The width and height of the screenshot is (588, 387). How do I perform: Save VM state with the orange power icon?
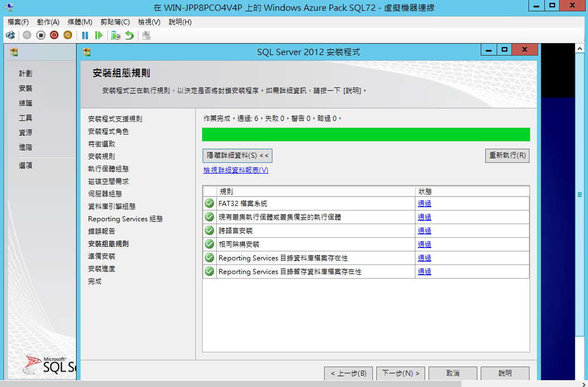click(68, 35)
